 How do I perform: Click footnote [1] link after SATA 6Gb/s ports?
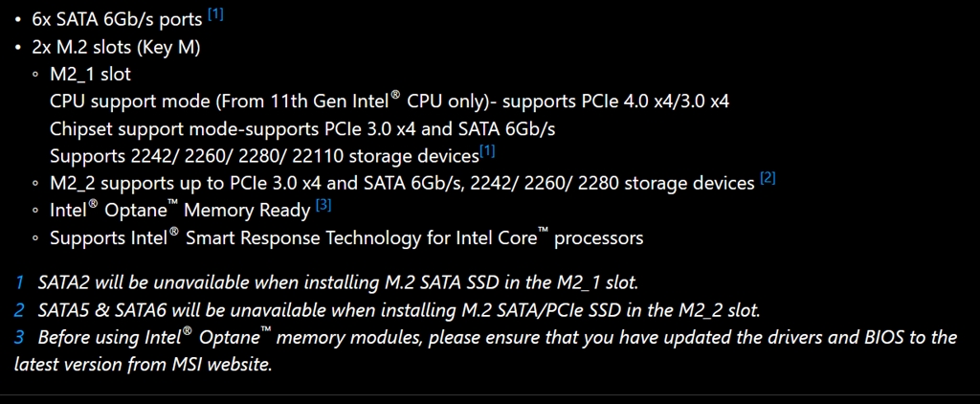(215, 14)
